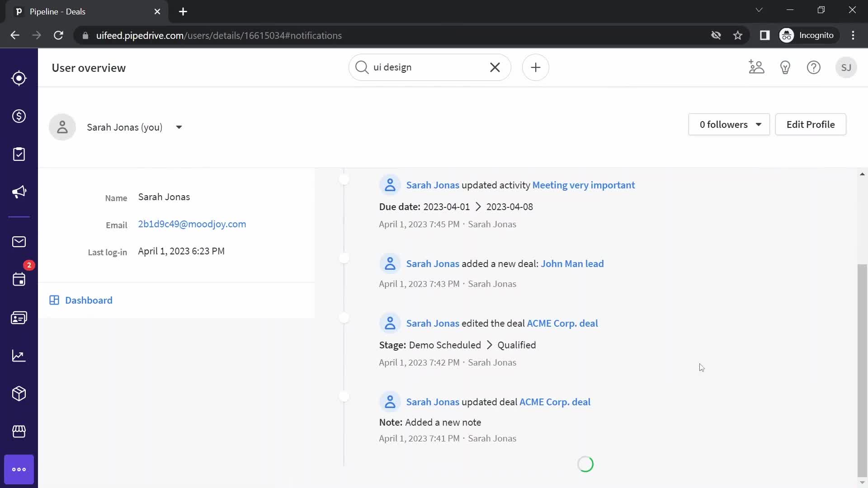Click the Edit Profile button
This screenshot has height=488, width=868.
[811, 125]
